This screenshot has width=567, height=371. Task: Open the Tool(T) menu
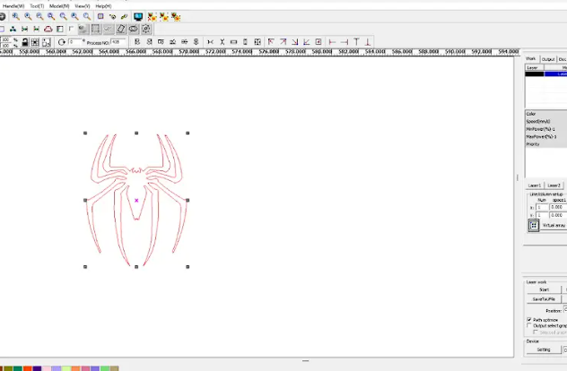(x=37, y=6)
